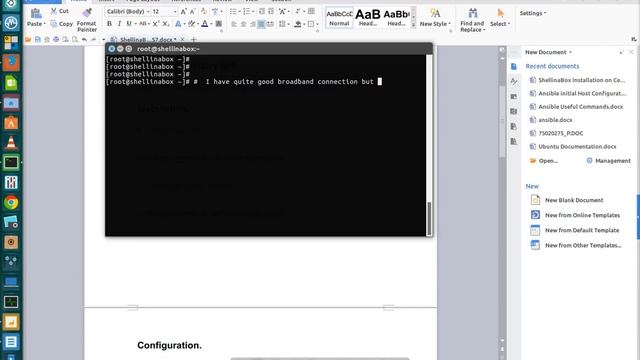Click the Print icon in quick access toolbar
This screenshot has height=360, width=640.
56,39
